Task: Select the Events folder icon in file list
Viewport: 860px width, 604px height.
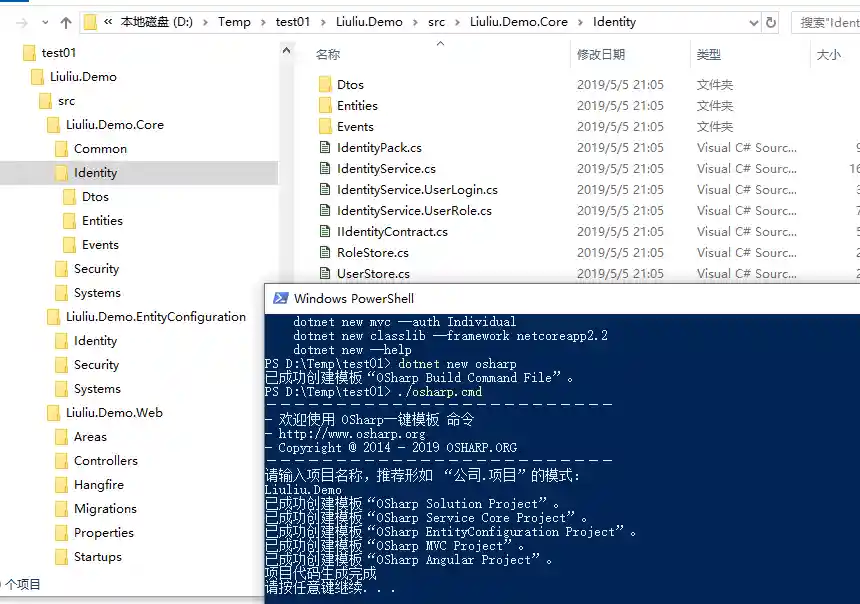Action: tap(325, 127)
